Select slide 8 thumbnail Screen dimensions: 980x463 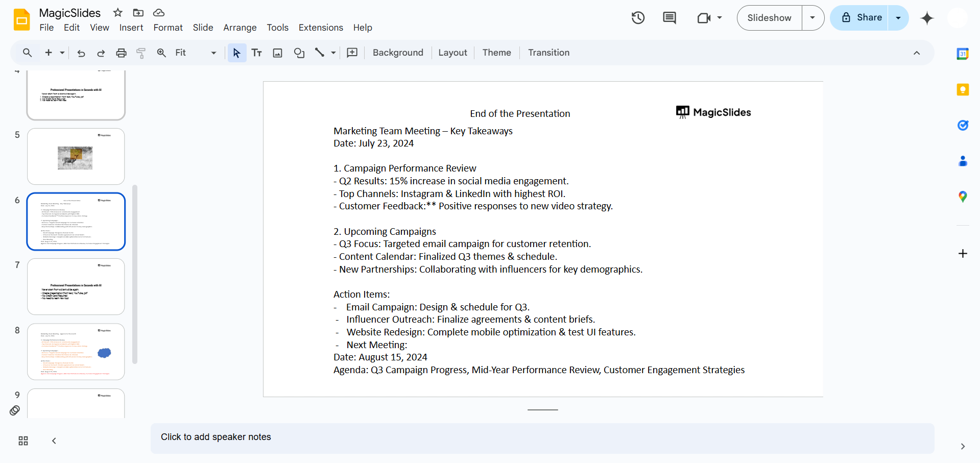click(x=76, y=352)
